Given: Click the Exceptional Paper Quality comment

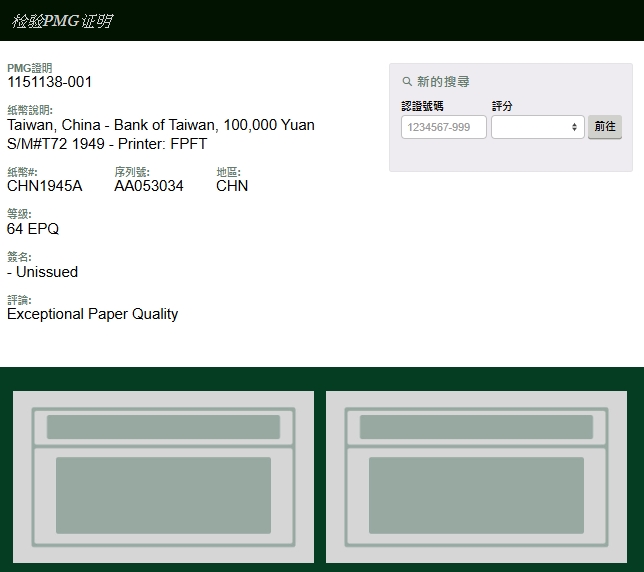Looking at the screenshot, I should [x=92, y=314].
